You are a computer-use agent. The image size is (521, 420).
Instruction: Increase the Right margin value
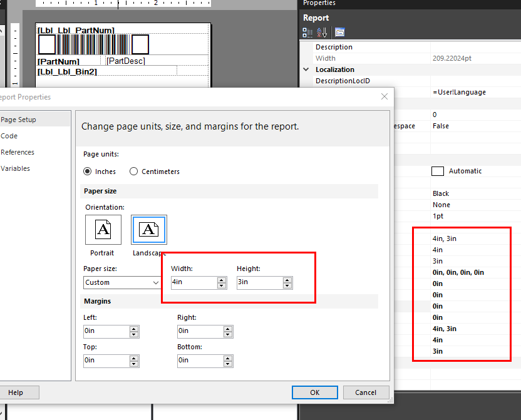tap(227, 329)
